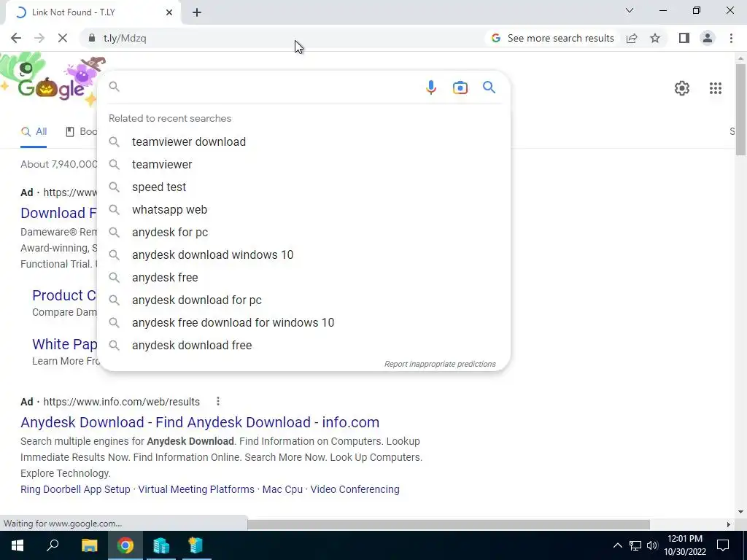Open Virtual Meeting Platforms link
747x560 pixels.
click(196, 489)
